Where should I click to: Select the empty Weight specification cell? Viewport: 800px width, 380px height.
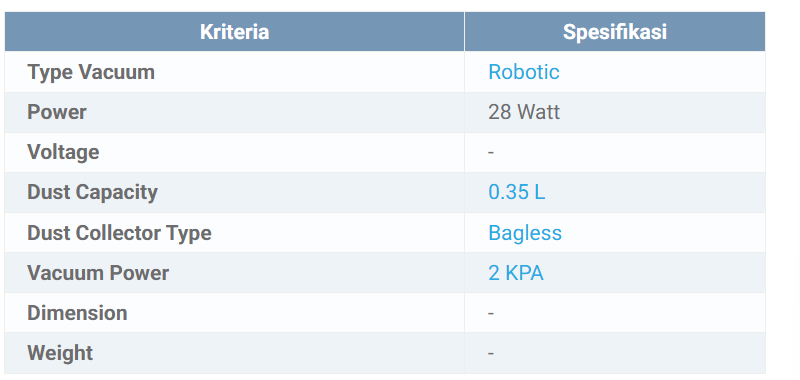tap(615, 353)
